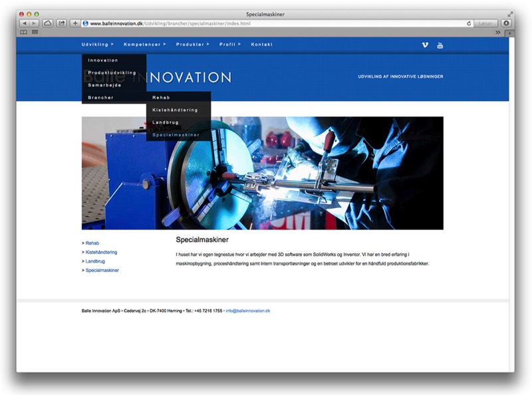Click the 'UDVIKLING AF INNOVATIVE LØSNINGER' tagline

(x=401, y=76)
